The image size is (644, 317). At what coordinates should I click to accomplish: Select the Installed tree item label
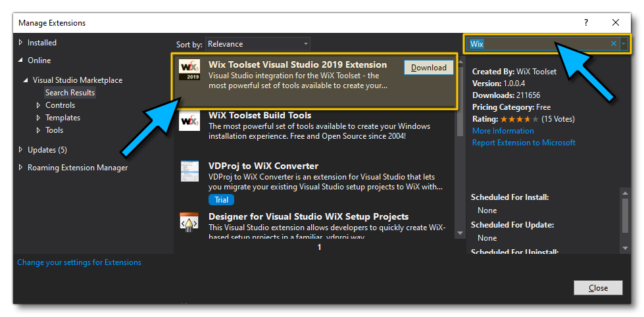pos(42,43)
